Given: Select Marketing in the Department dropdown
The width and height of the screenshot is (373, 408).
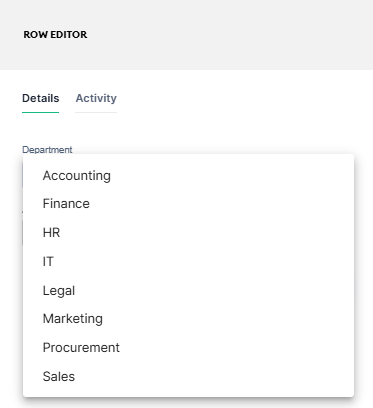Looking at the screenshot, I should pyautogui.click(x=188, y=319).
